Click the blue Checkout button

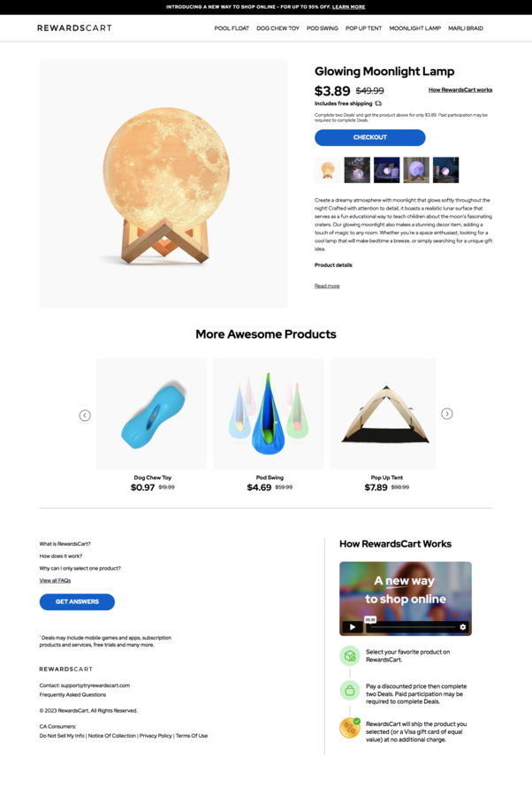pos(369,138)
